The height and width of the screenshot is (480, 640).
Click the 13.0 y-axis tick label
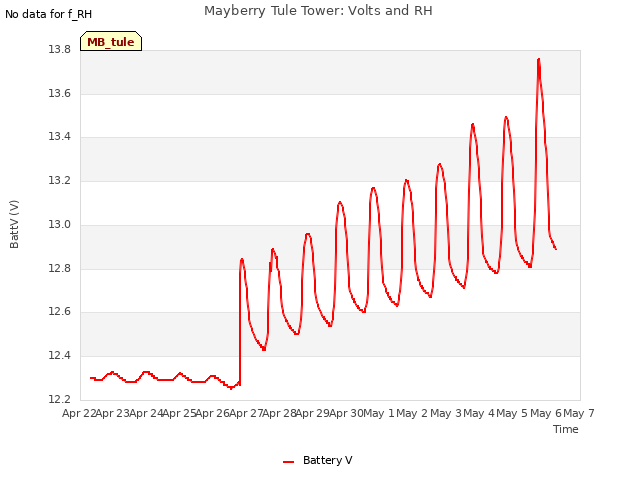(60, 224)
